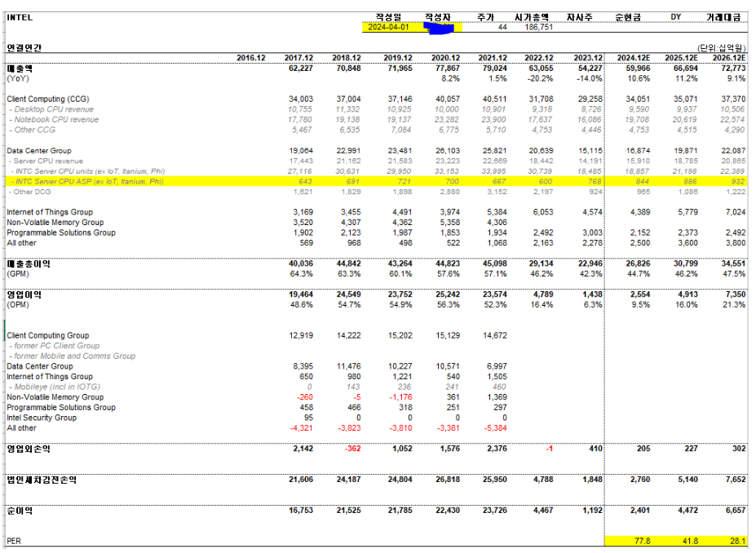
Task: Click Intel Security Group value 95
Action: point(308,418)
